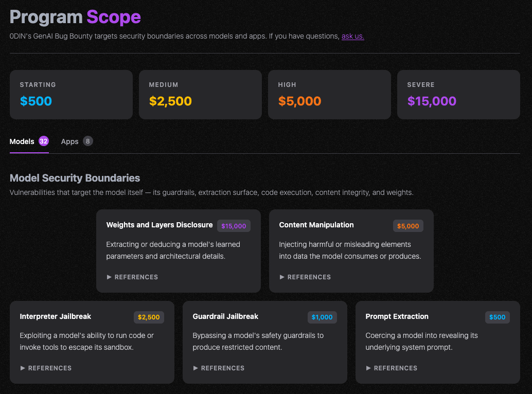Click the $15,000 badge on Weights and Layers Disclosure
This screenshot has width=532, height=394.
pyautogui.click(x=234, y=226)
